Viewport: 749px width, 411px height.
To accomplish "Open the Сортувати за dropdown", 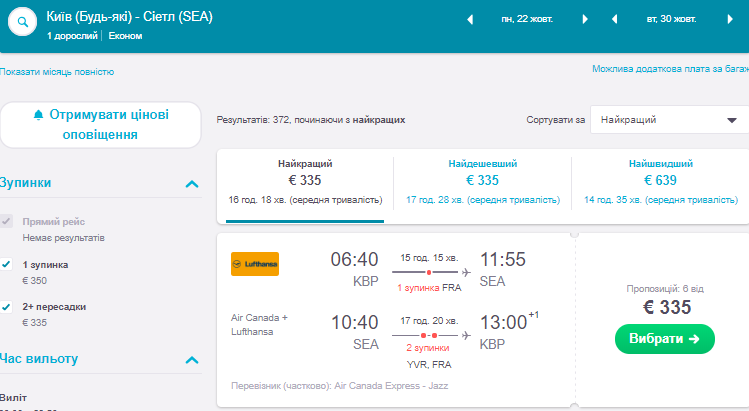I will [x=663, y=120].
